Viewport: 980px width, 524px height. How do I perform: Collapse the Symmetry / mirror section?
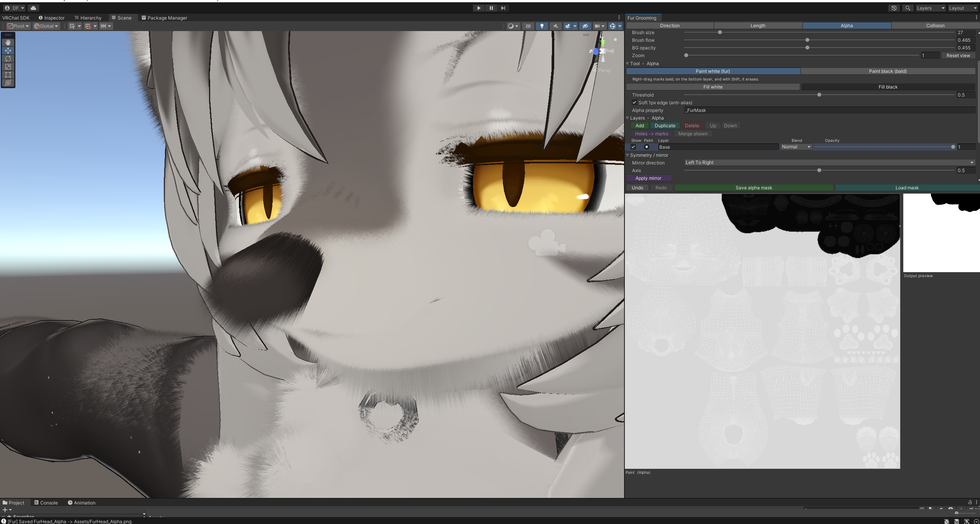[628, 155]
